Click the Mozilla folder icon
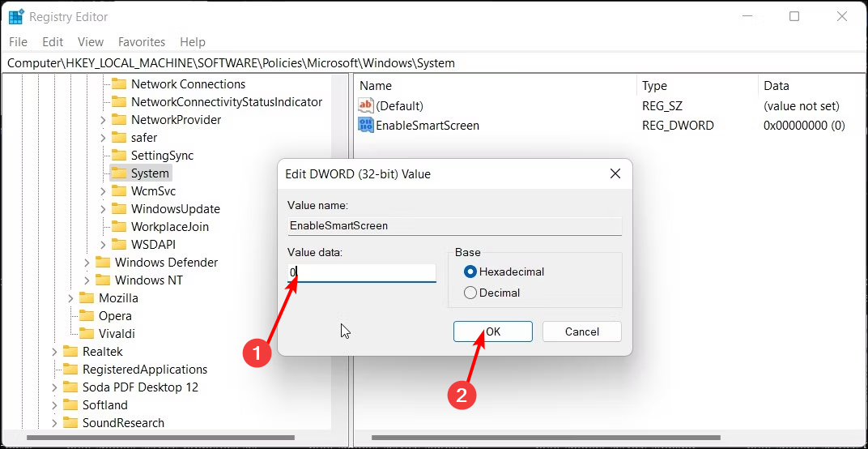The image size is (868, 449). [x=87, y=298]
